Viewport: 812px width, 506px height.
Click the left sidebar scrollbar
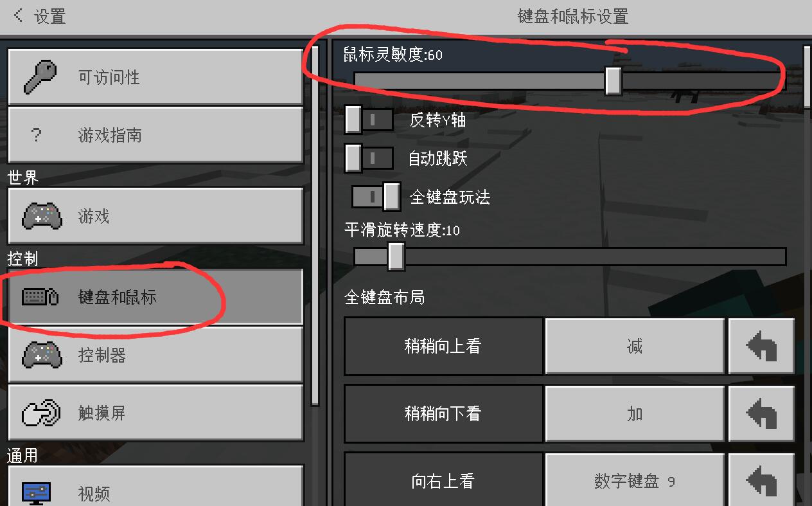pyautogui.click(x=315, y=225)
